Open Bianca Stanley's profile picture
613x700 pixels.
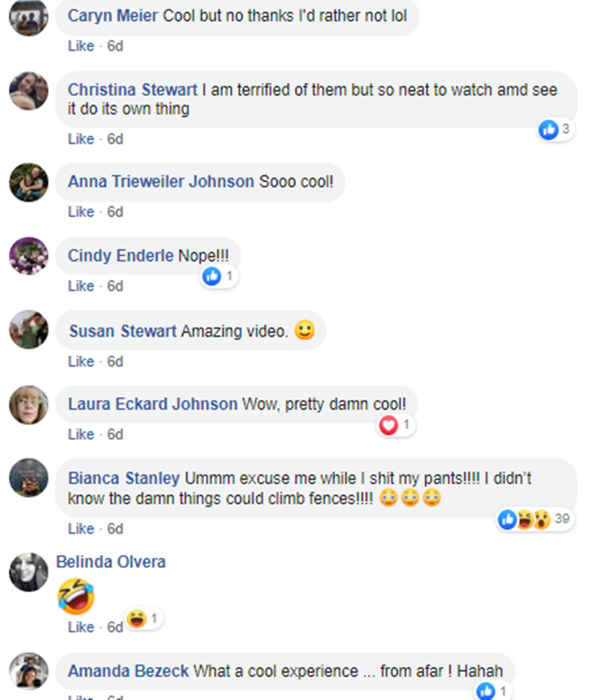pyautogui.click(x=29, y=478)
